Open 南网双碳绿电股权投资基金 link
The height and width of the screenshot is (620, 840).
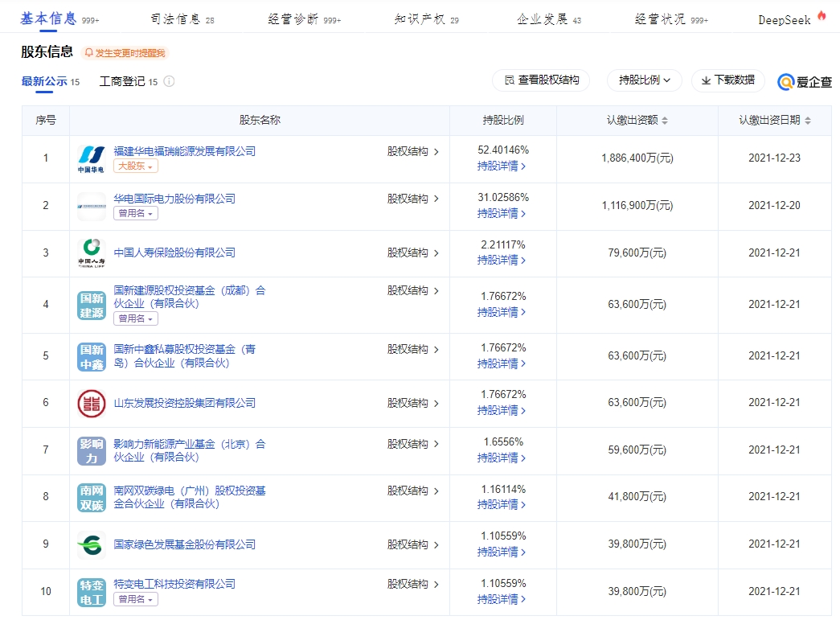[189, 497]
